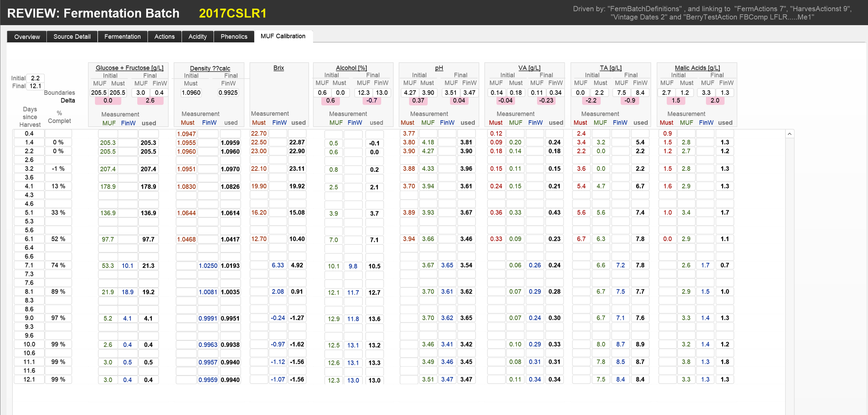Click the Brix FinW value 6.33

(278, 265)
